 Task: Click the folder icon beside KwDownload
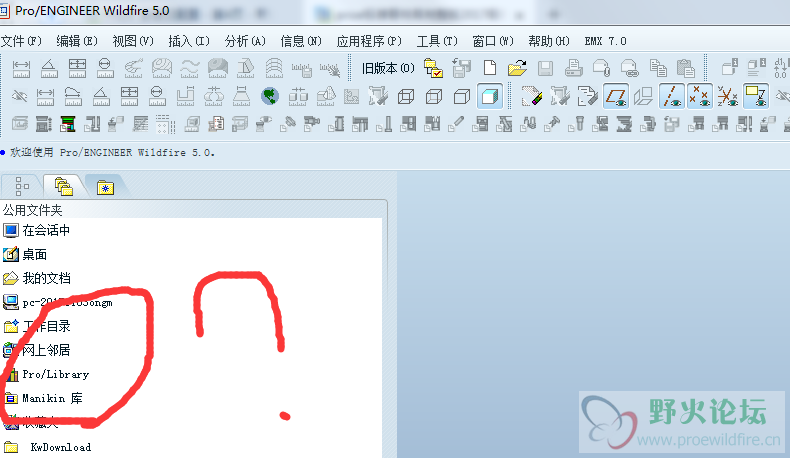click(11, 447)
